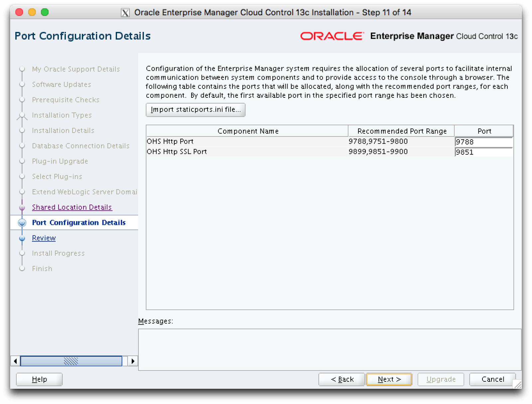
Task: Edit the OHS Http Port field
Action: point(483,142)
